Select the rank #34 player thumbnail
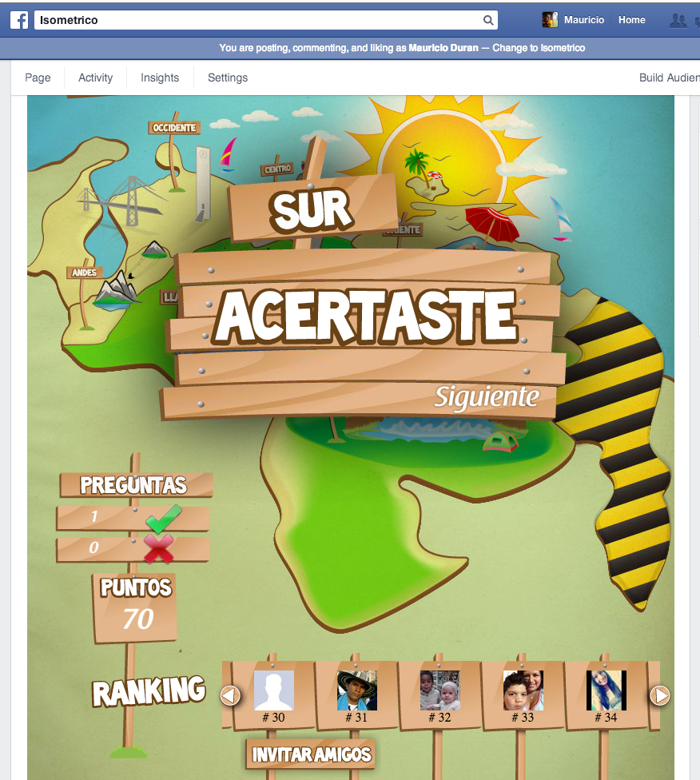The image size is (700, 780). tap(606, 690)
